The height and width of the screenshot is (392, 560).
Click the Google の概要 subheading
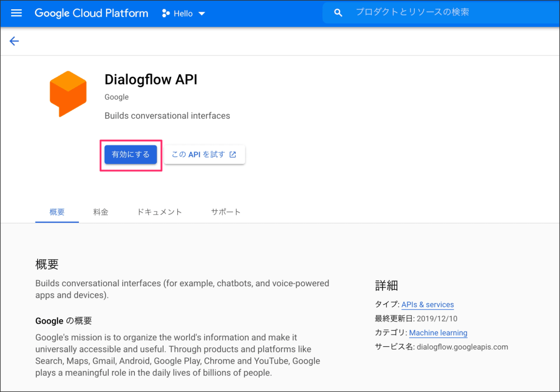tap(64, 321)
